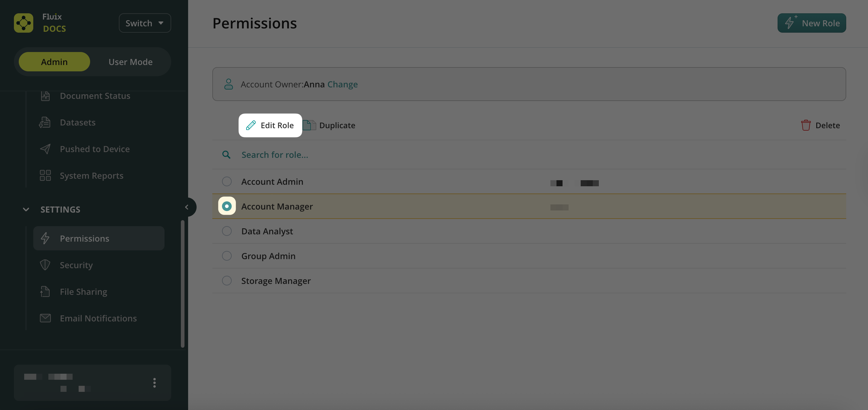Click the Email Notifications envelope icon
The width and height of the screenshot is (868, 410).
click(x=45, y=318)
